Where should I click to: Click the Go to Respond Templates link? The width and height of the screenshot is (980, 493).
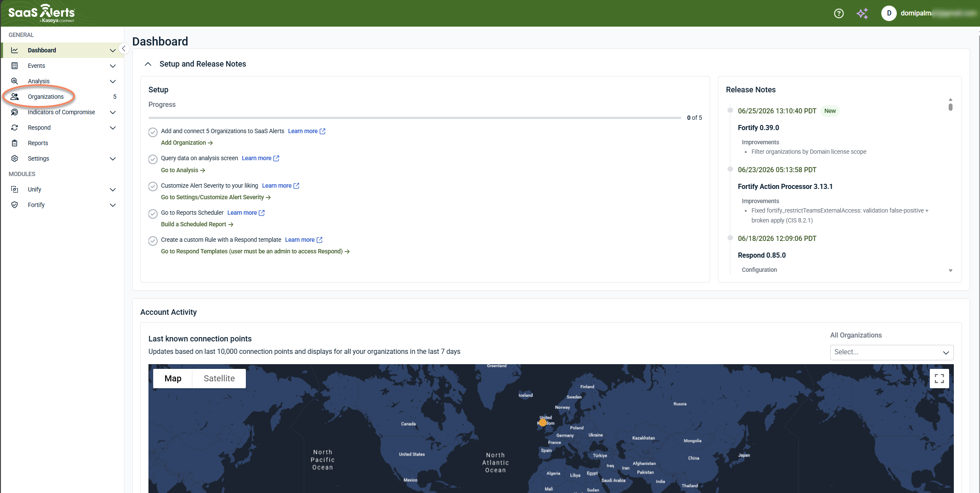(x=255, y=251)
